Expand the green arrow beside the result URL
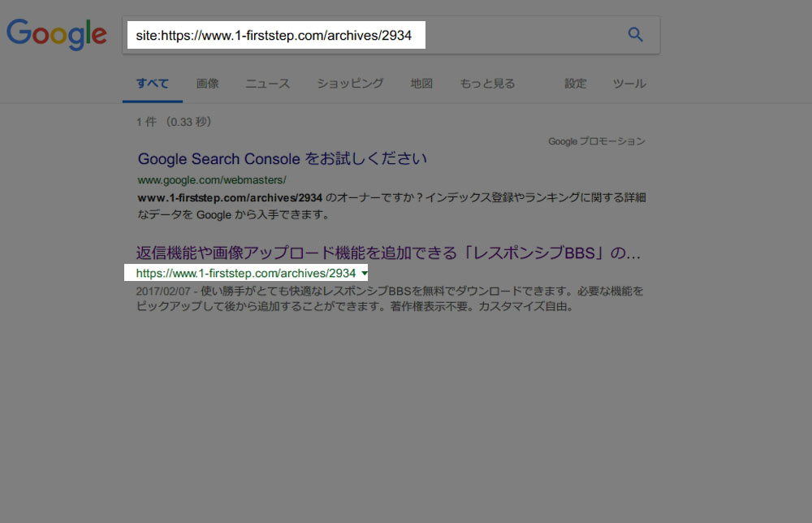Image resolution: width=812 pixels, height=523 pixels. pos(365,273)
